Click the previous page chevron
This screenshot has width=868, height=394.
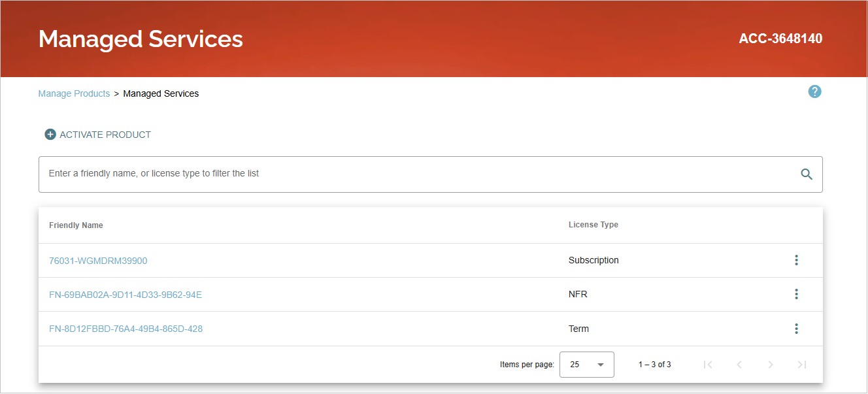click(739, 364)
